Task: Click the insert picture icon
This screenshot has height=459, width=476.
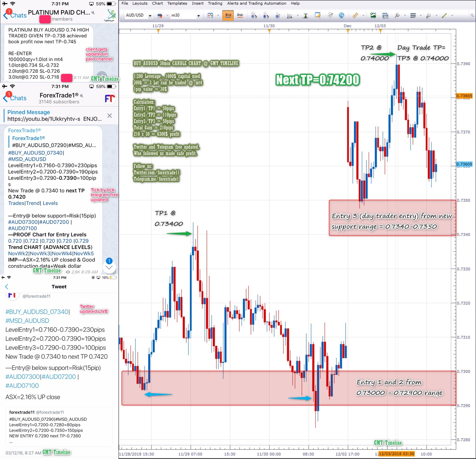Action: point(373,15)
